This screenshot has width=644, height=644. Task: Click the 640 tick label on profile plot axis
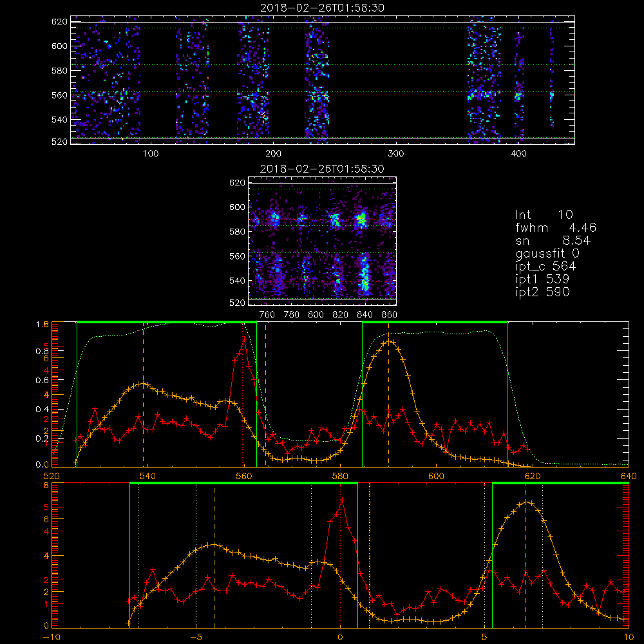pos(629,476)
